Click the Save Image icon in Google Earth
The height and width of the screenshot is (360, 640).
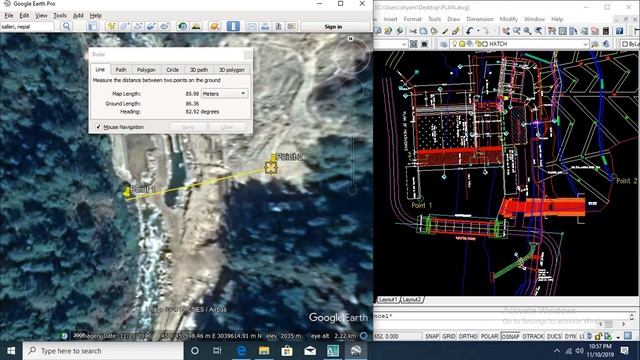click(278, 27)
